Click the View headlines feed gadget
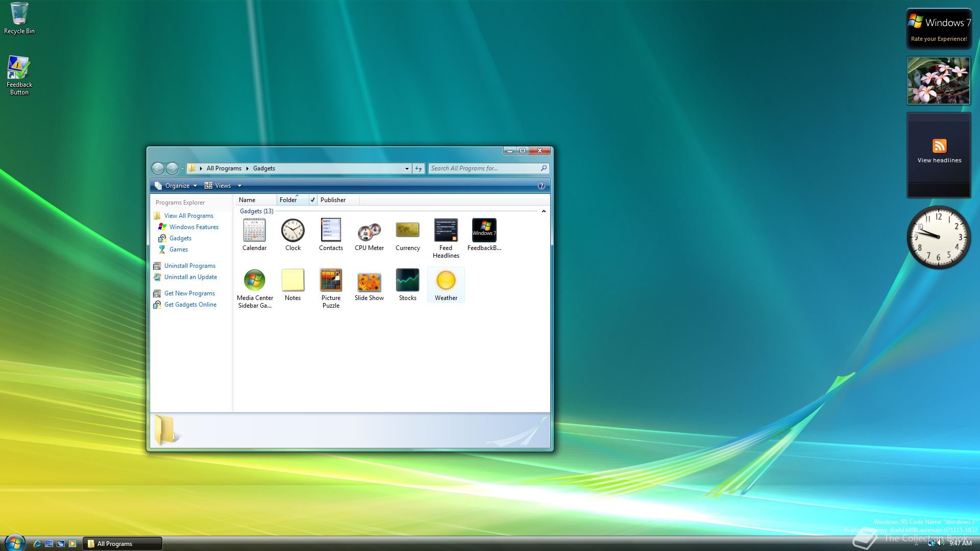980x551 pixels. [938, 155]
